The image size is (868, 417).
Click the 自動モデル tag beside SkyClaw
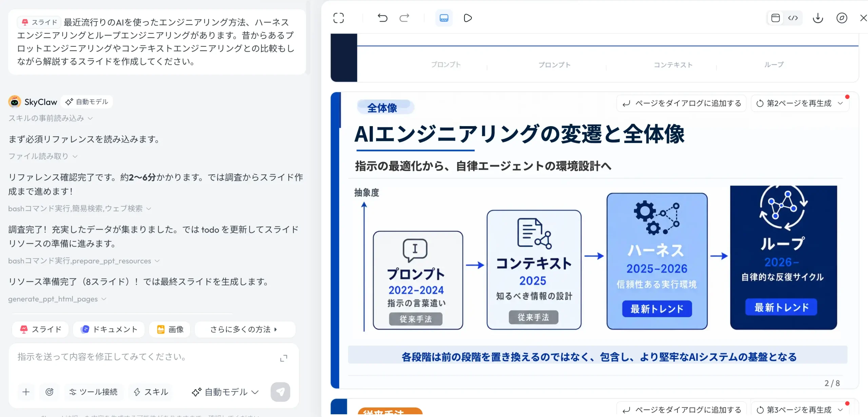click(x=87, y=102)
